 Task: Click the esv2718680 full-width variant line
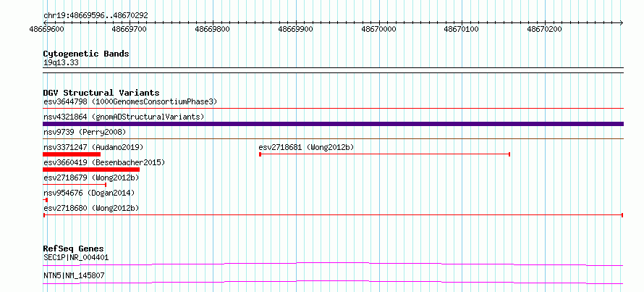[333, 215]
